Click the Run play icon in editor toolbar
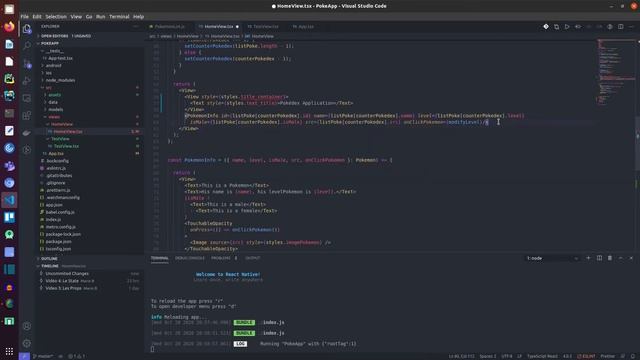 [567, 27]
